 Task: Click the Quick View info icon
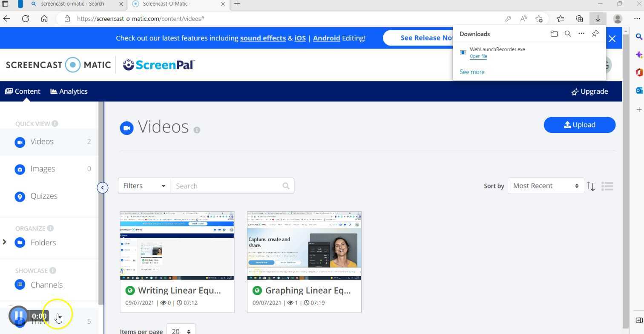point(55,124)
